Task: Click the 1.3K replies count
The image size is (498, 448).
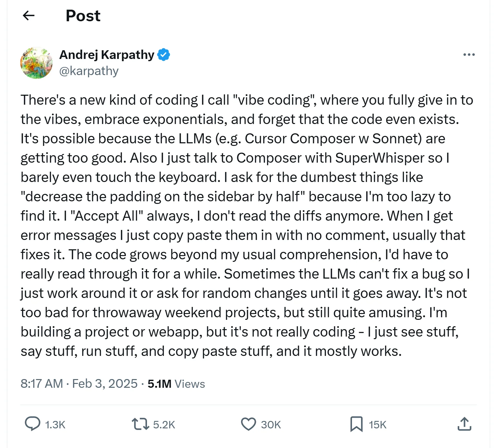Action: pyautogui.click(x=55, y=425)
